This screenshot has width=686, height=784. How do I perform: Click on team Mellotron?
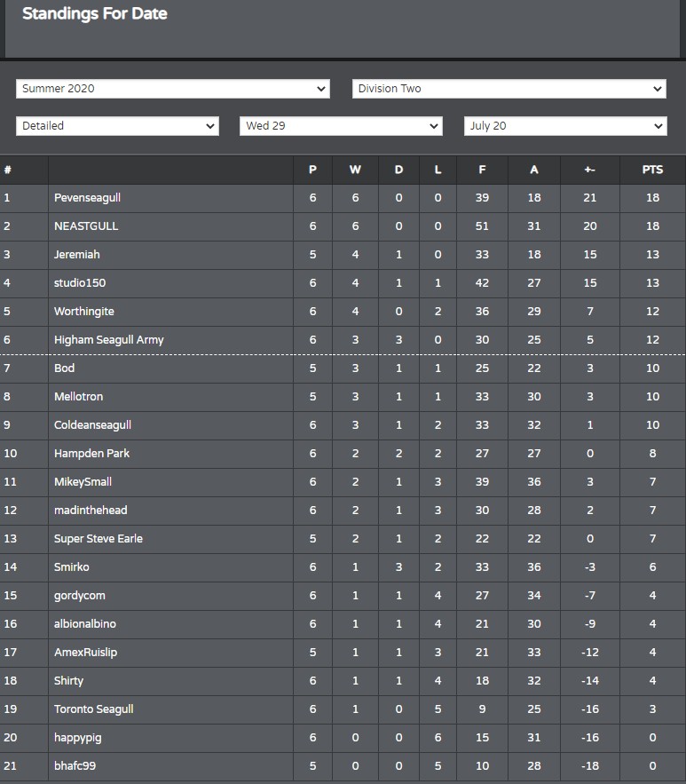coord(78,397)
